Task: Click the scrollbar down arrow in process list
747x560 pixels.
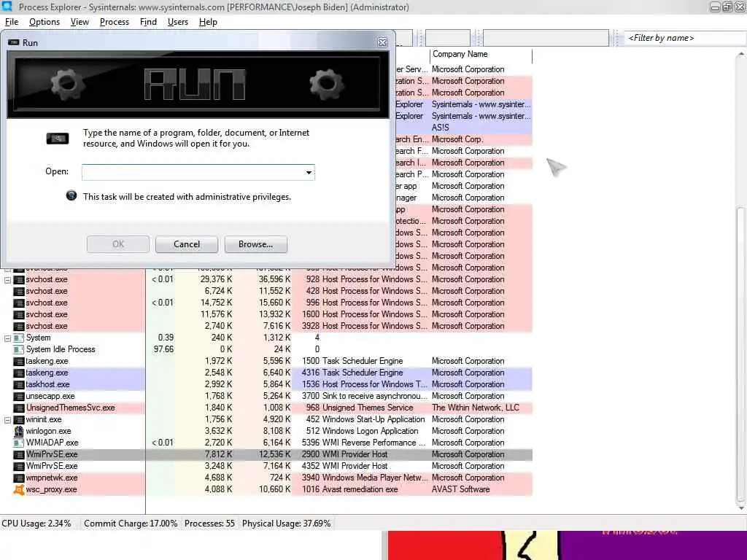Action: pos(741,507)
